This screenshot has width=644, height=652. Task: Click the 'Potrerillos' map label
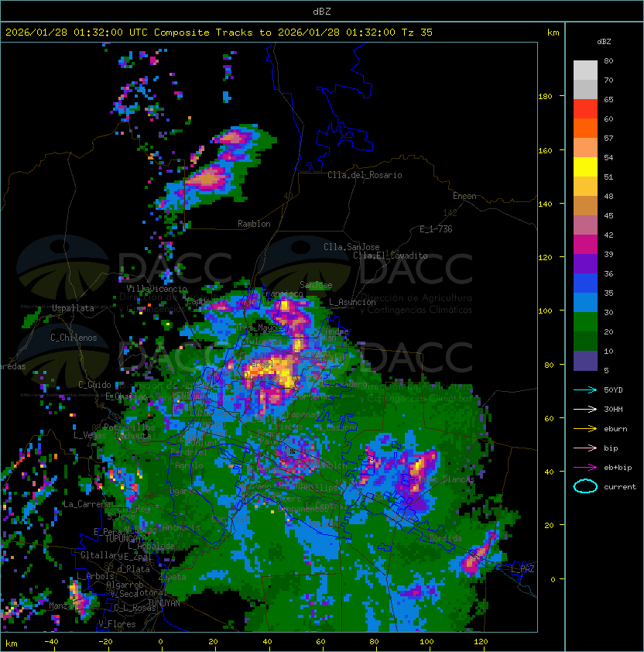pyautogui.click(x=129, y=427)
